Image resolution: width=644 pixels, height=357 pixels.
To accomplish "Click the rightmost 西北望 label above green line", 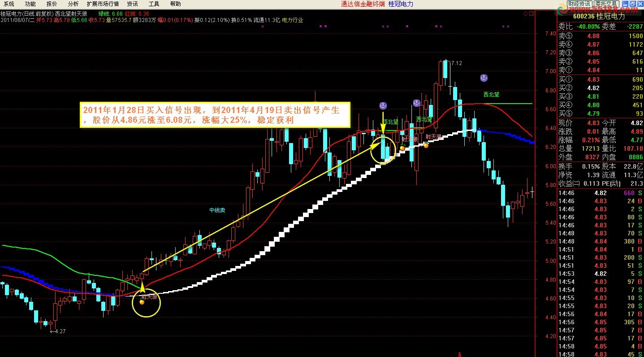I will coord(491,95).
